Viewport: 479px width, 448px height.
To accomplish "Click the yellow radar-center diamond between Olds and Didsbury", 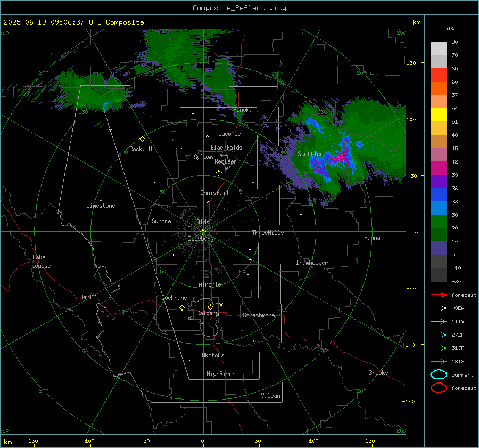I will (x=203, y=232).
